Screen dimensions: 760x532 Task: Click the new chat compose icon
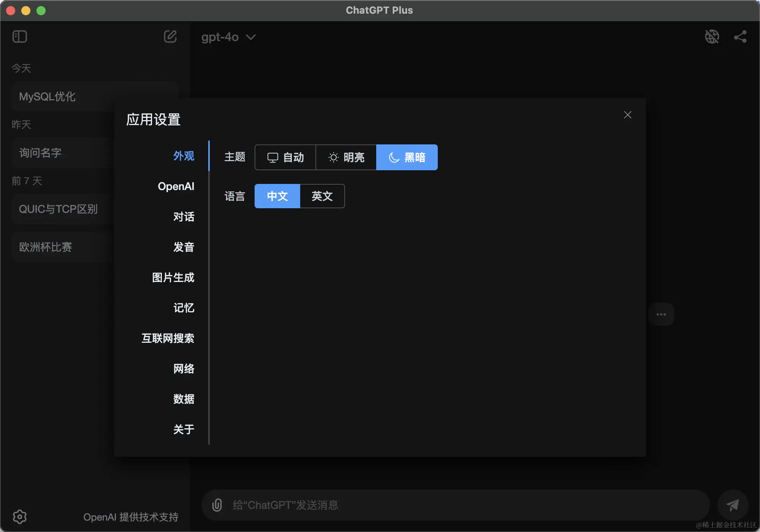point(170,36)
